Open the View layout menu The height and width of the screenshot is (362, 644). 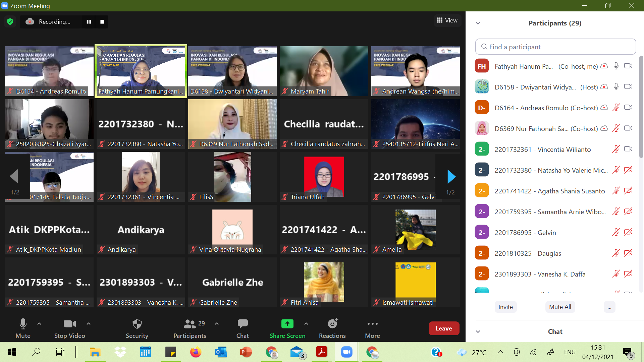tap(447, 20)
